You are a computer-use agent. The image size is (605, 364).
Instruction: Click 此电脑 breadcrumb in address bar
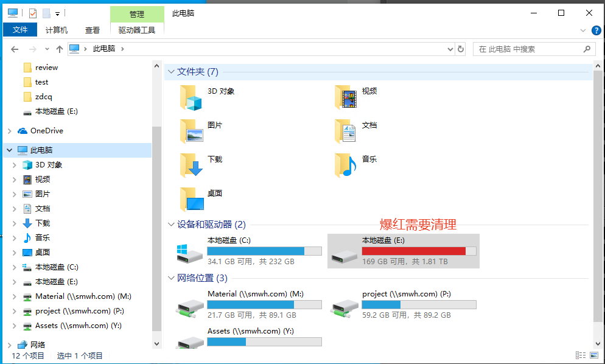[104, 49]
